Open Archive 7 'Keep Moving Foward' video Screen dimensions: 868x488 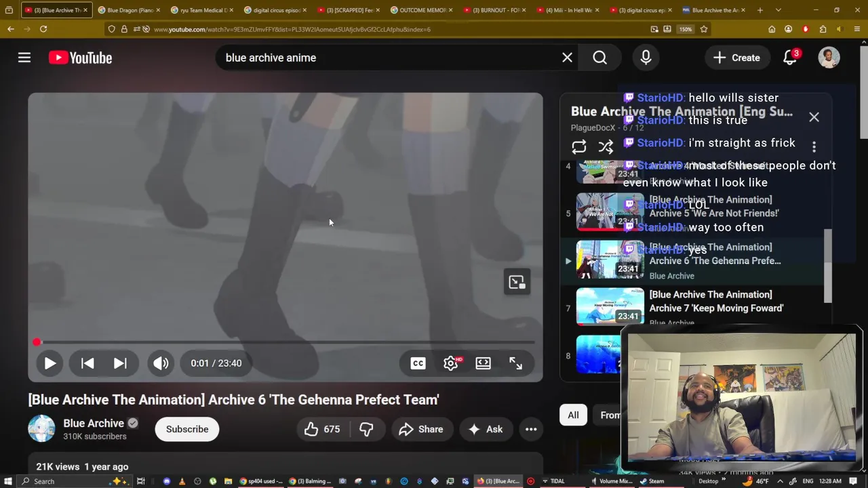pos(716,302)
